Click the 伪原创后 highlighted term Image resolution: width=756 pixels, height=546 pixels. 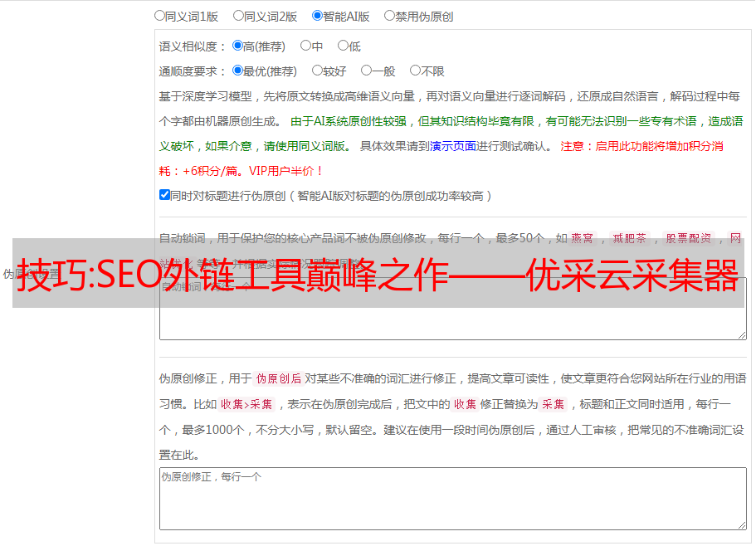pyautogui.click(x=279, y=378)
